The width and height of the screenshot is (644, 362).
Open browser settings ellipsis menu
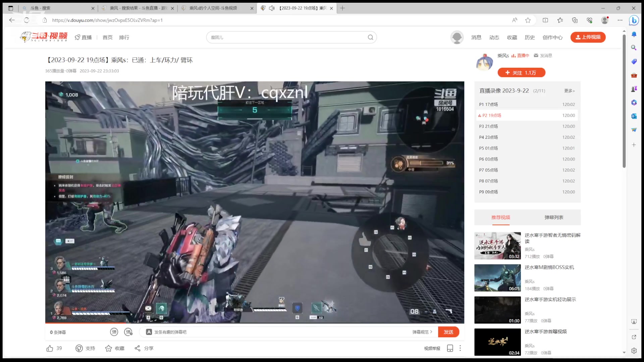(x=620, y=20)
